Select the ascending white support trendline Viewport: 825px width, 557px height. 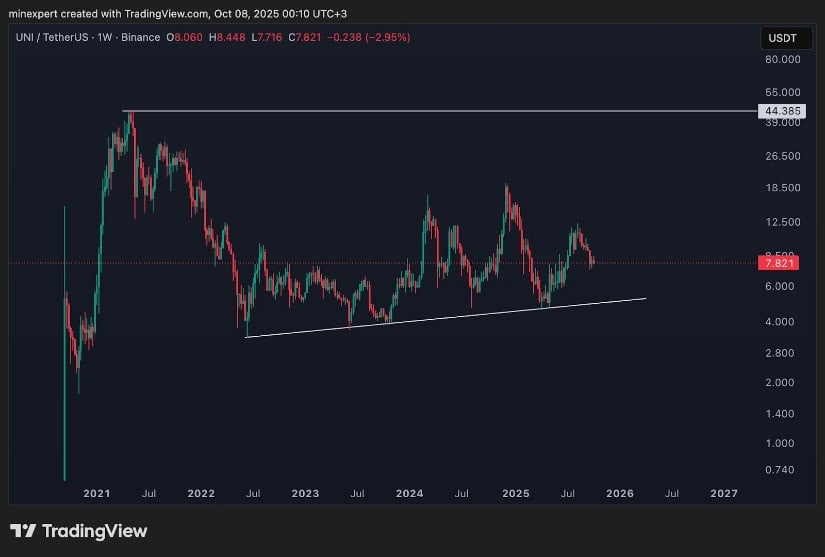446,318
